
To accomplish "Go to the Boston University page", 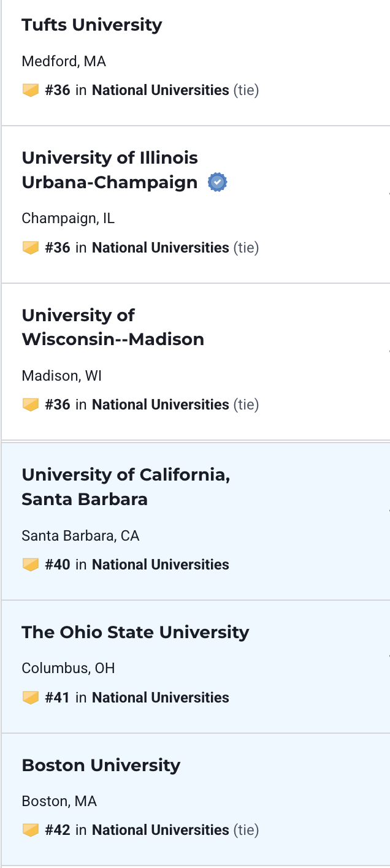I will (101, 765).
